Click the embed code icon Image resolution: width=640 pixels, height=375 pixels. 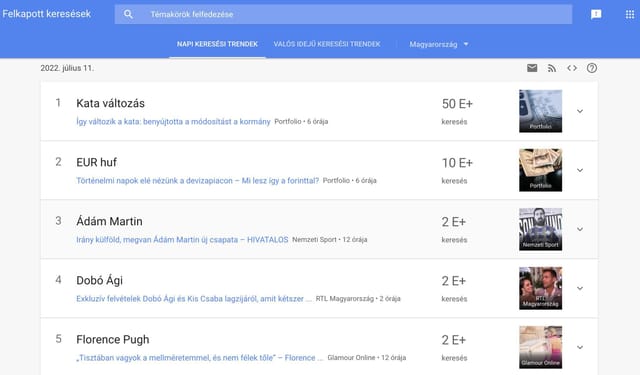click(572, 68)
